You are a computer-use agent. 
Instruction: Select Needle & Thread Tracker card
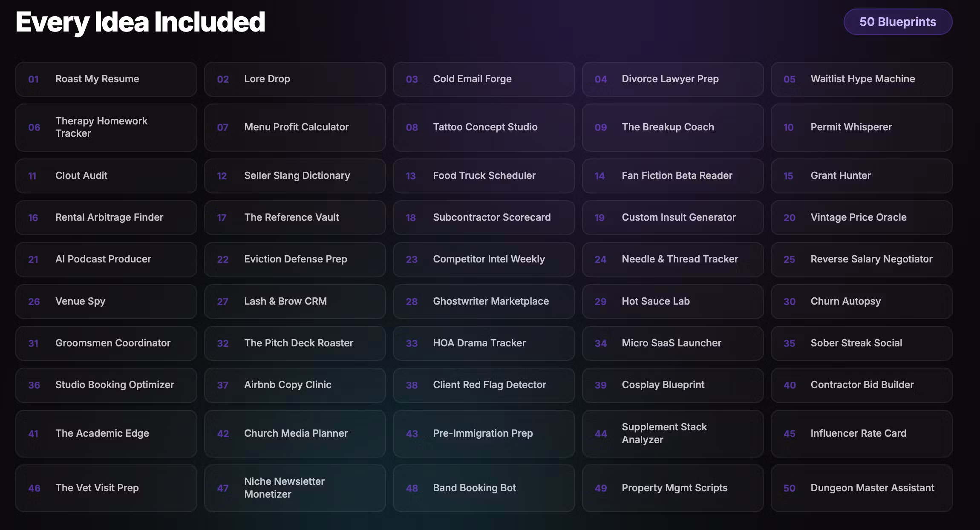pyautogui.click(x=672, y=259)
